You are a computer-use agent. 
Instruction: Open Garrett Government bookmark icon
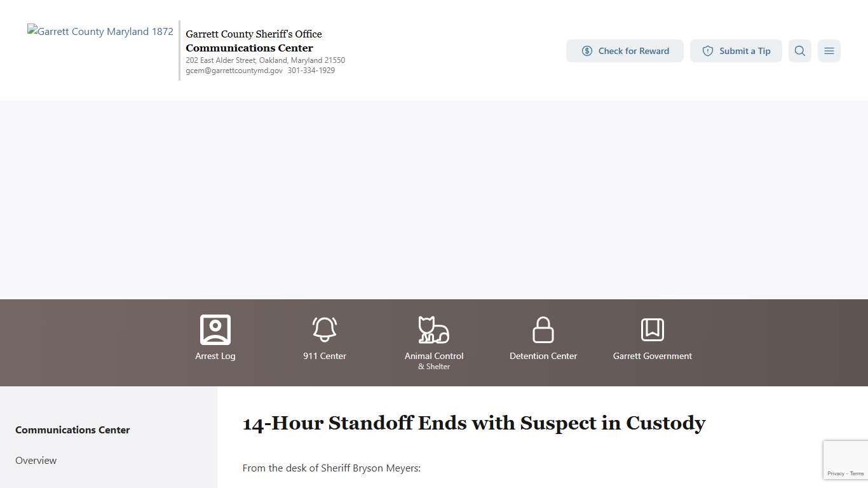pos(652,330)
